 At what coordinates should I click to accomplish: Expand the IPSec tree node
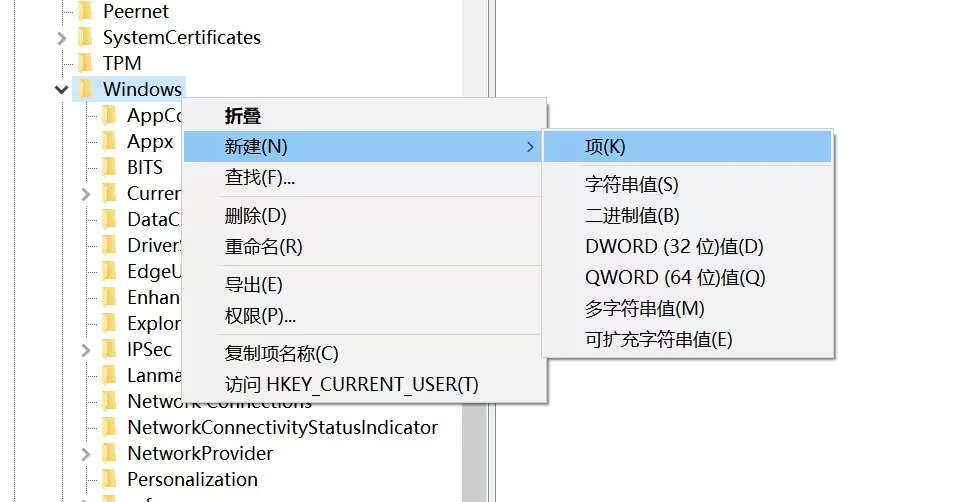point(86,349)
